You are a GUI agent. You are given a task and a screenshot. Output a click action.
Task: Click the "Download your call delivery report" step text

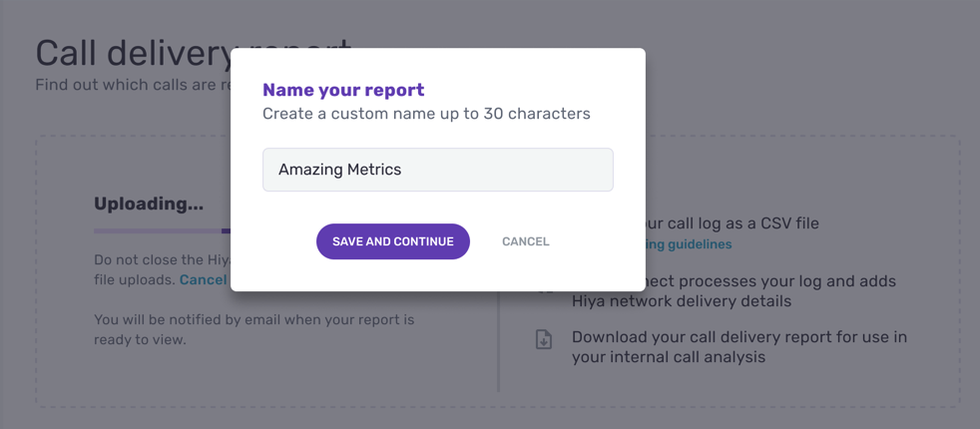pyautogui.click(x=738, y=337)
